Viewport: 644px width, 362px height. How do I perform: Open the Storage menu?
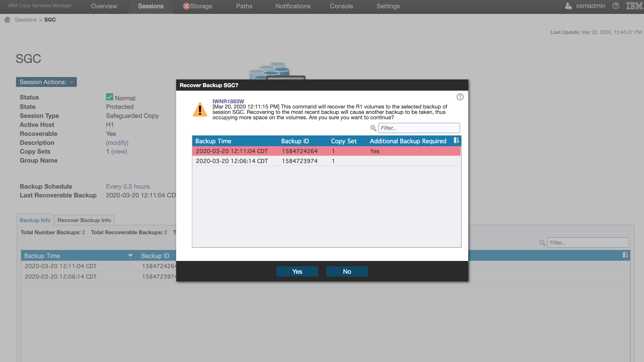(x=201, y=6)
